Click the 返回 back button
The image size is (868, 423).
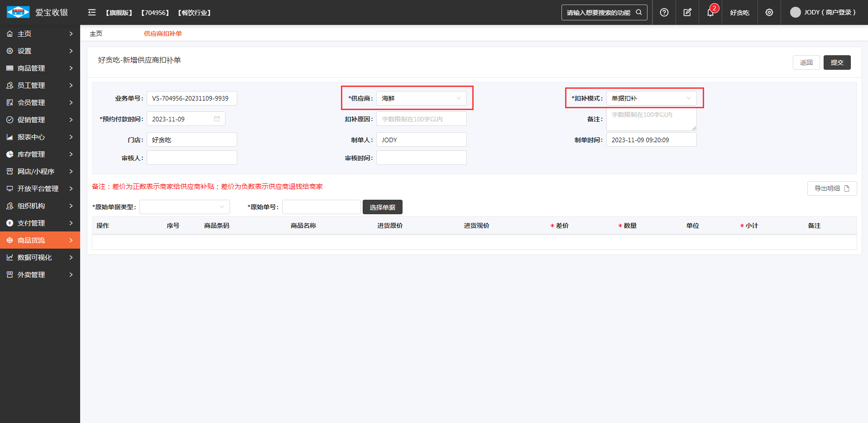pos(806,62)
